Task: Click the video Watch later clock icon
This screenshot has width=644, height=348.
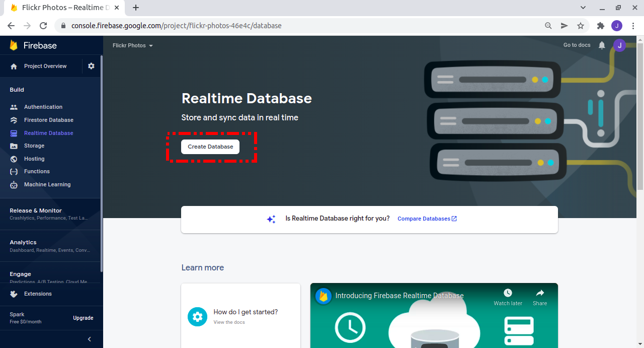Action: pos(508,293)
